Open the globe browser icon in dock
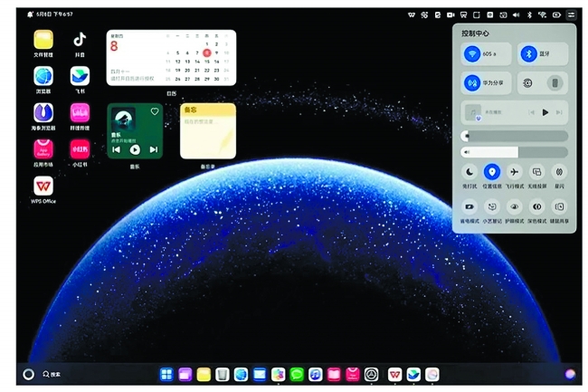The height and width of the screenshot is (392, 588). [241, 375]
